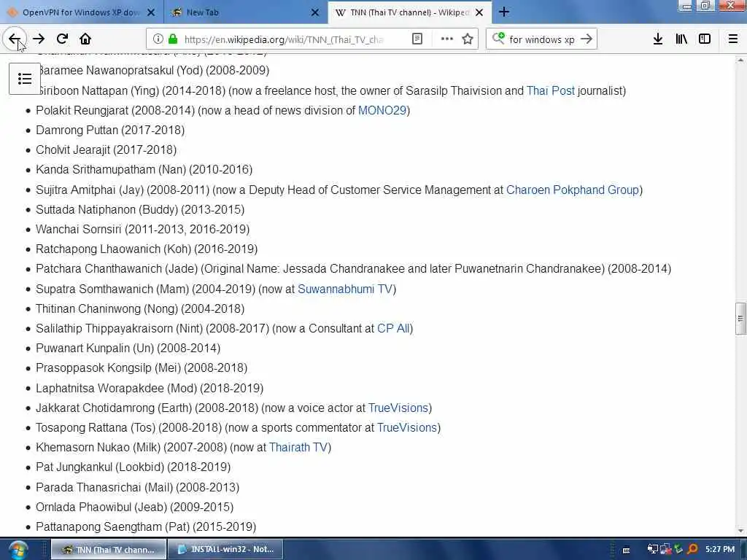This screenshot has height=560, width=747.
Task: Click 'Laphatnitsa Worapakdee (Mod)' entry
Action: 150,388
